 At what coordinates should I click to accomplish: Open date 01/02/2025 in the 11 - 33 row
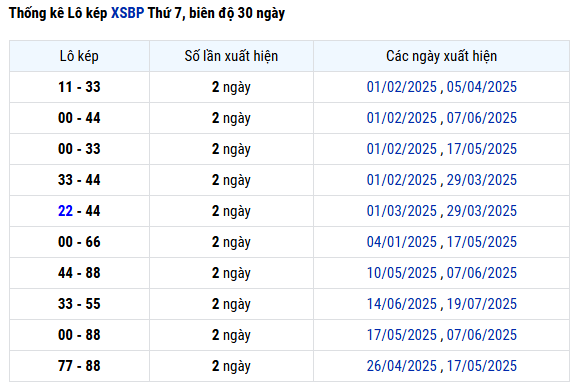coord(402,87)
